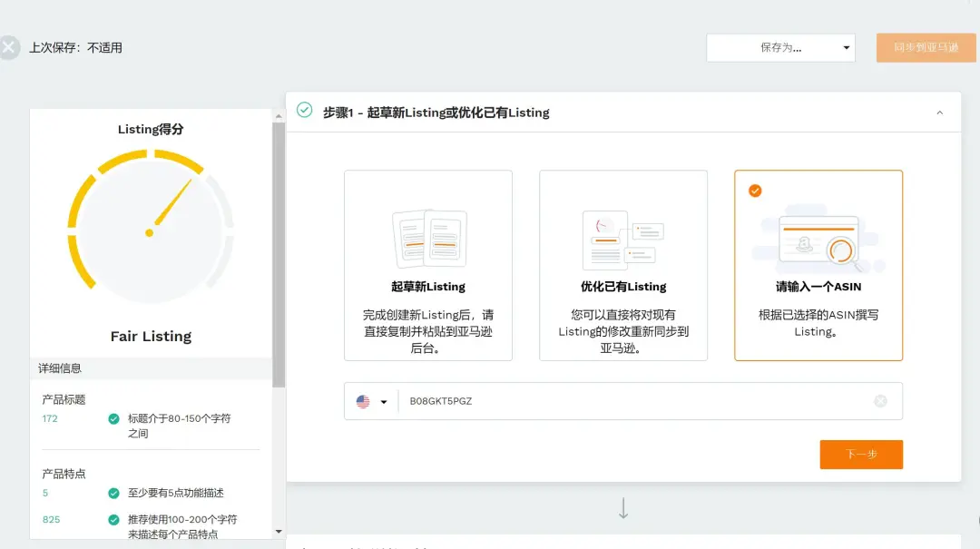Select the 起草新Listing option card
The image size is (980, 549).
point(427,266)
